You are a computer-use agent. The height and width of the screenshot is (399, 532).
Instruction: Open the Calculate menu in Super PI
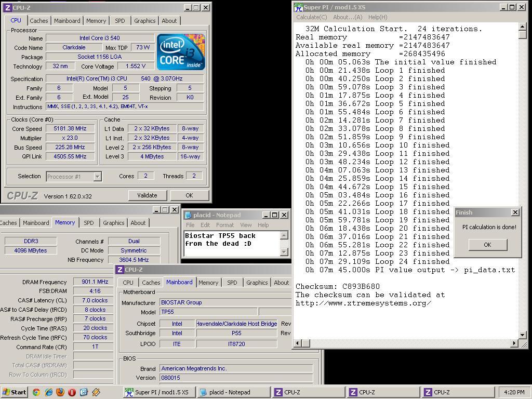click(x=312, y=17)
